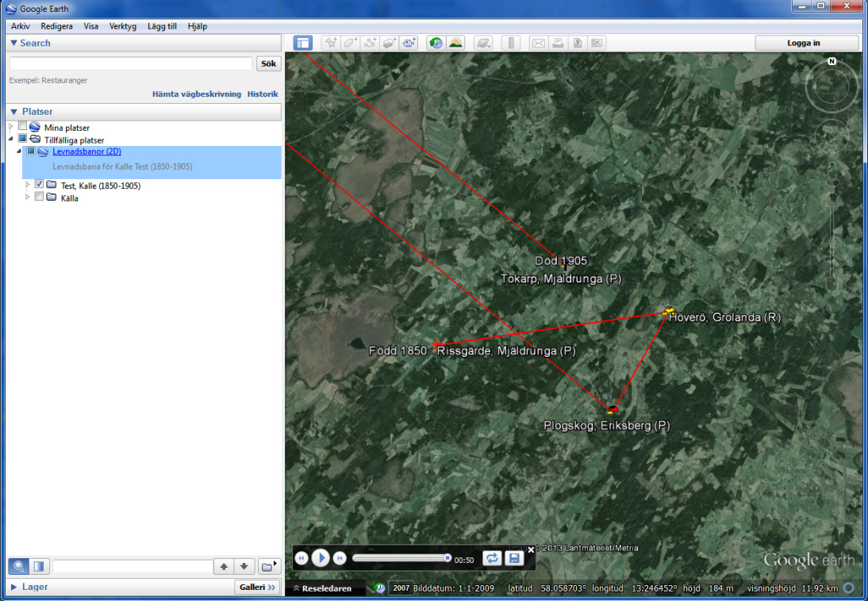The image size is (868, 601).
Task: Open the ruler measuring tool
Action: [511, 43]
